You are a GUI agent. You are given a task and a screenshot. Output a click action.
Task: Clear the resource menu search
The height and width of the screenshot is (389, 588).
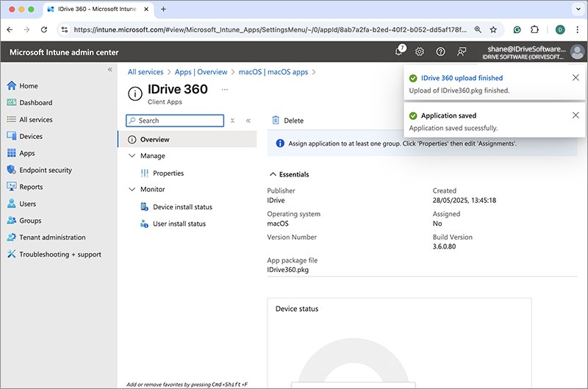tap(232, 121)
